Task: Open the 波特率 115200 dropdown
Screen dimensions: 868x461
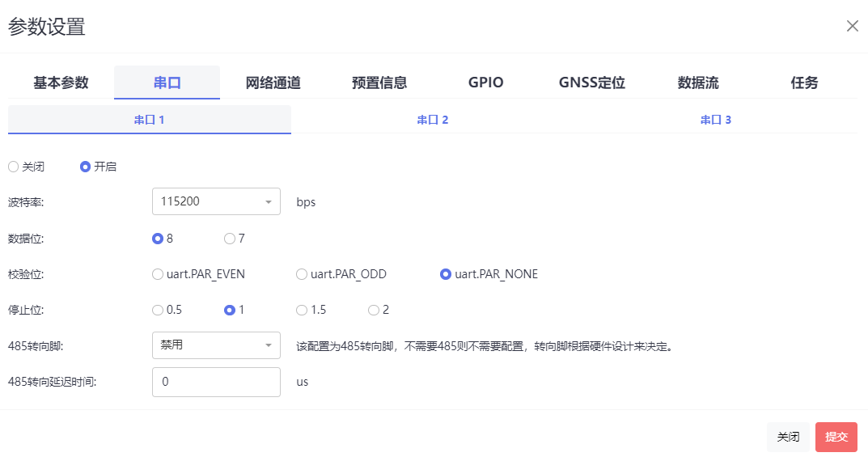Action: coord(216,201)
